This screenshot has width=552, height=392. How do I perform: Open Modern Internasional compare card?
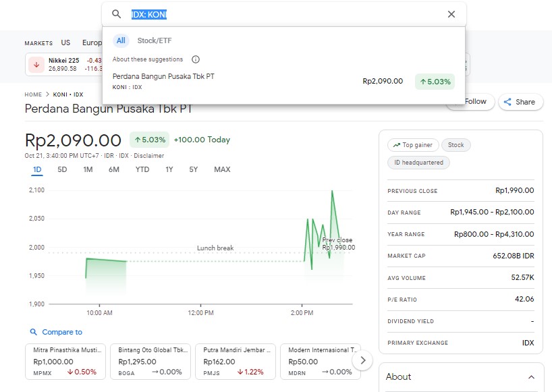[x=321, y=362]
